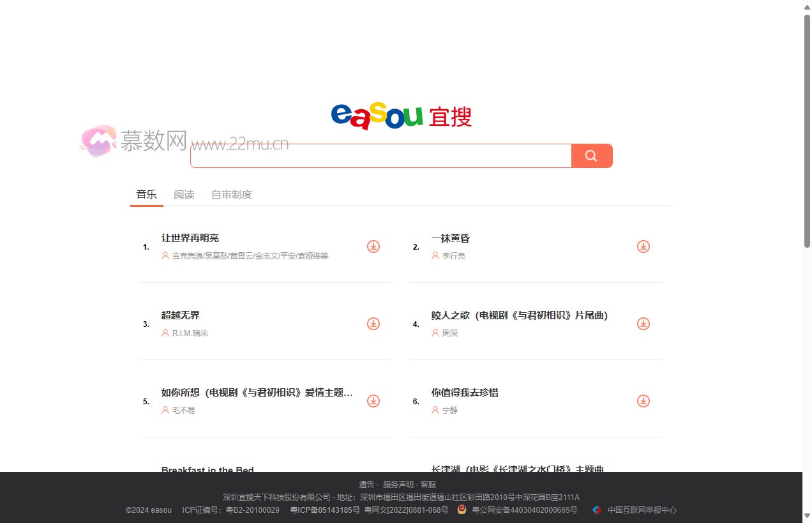Select the 音乐 tab

point(146,194)
